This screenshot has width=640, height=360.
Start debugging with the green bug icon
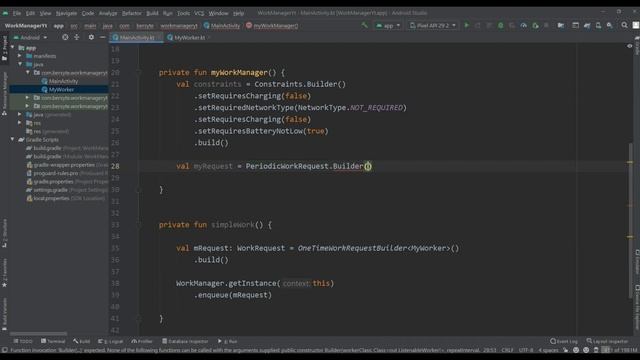point(500,25)
